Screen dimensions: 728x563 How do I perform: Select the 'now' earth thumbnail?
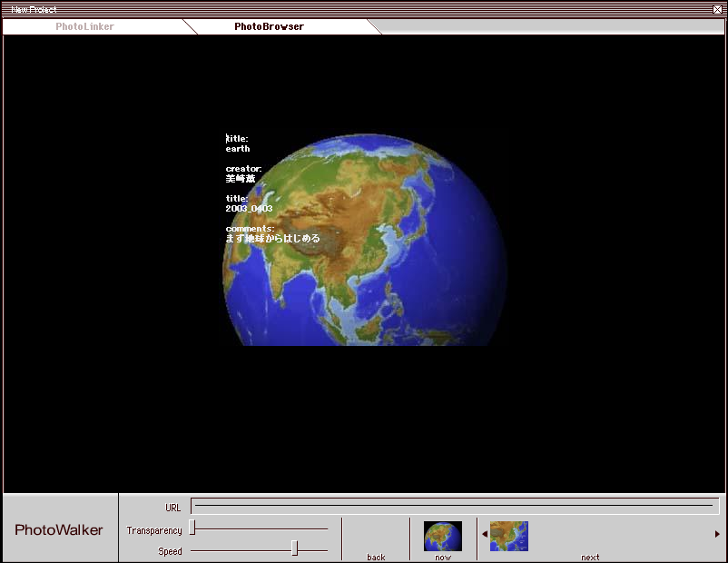pyautogui.click(x=443, y=535)
